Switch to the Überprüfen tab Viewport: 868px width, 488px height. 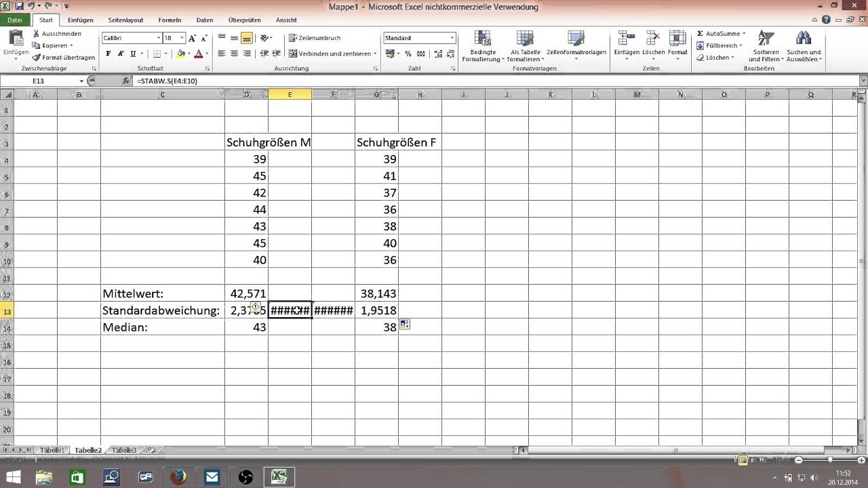(245, 20)
